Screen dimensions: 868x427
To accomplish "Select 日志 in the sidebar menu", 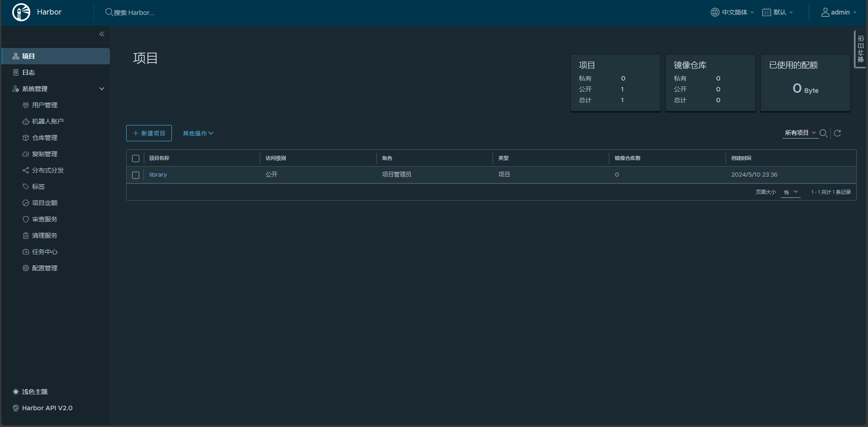I will [28, 72].
